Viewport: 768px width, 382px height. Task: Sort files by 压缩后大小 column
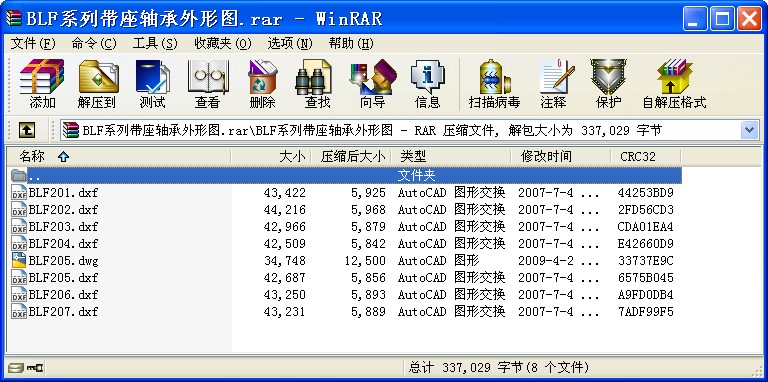[x=352, y=157]
